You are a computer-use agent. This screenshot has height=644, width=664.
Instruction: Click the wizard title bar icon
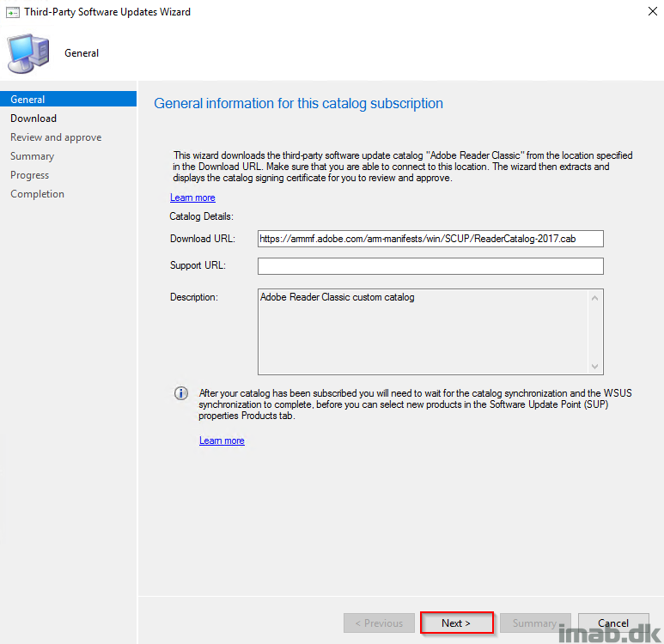point(13,12)
